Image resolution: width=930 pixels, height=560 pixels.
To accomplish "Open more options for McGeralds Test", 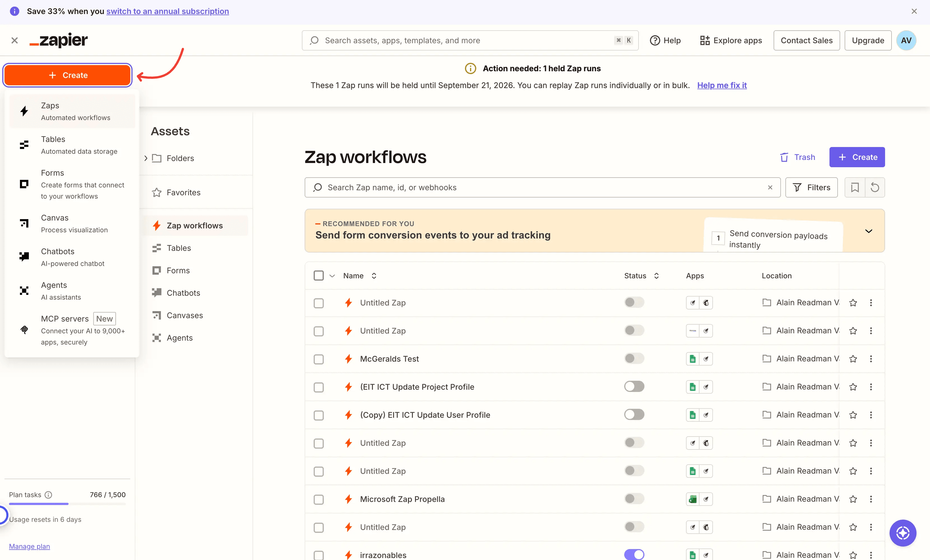I will (x=871, y=359).
